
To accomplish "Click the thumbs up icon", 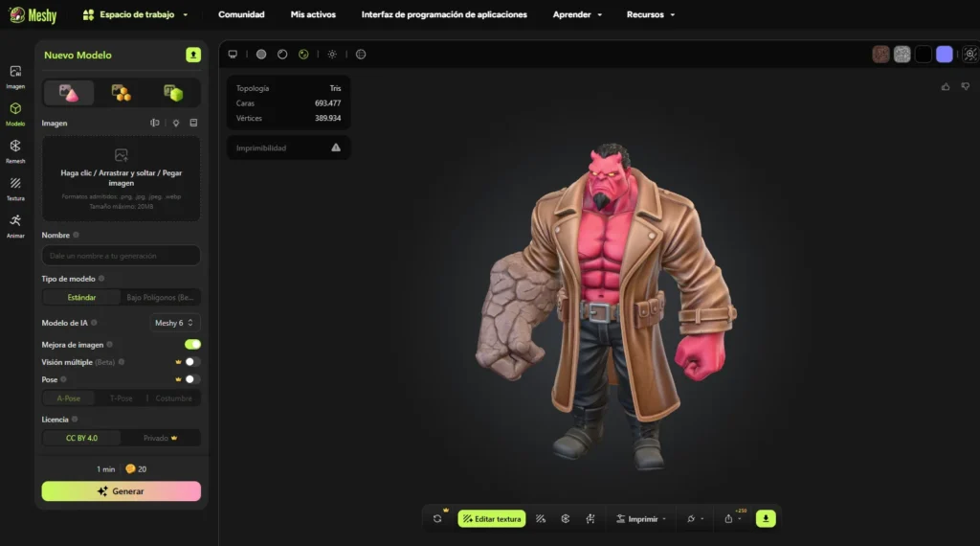I will click(946, 86).
